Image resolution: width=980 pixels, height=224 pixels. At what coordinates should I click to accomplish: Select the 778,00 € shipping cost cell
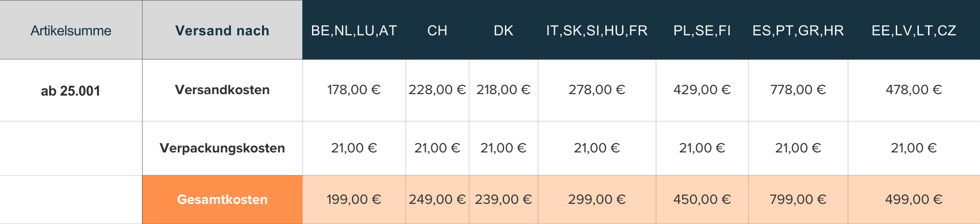[798, 90]
